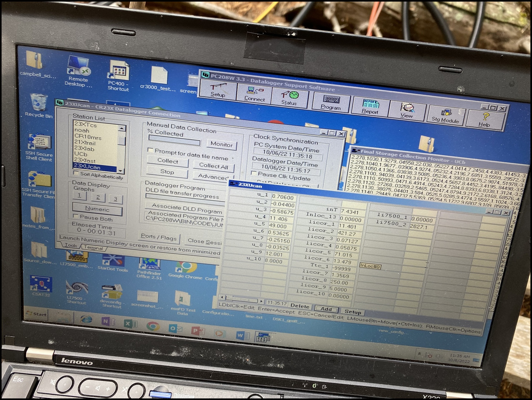
Task: Switch to the Tools tab
Action: (71, 245)
